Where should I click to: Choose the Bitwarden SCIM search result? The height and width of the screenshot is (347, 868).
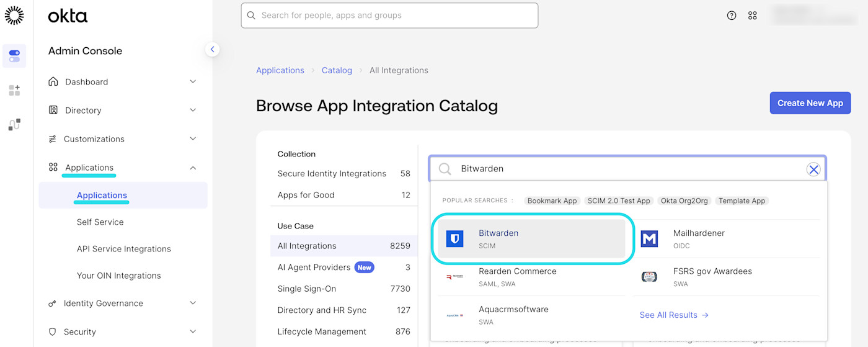click(x=531, y=239)
